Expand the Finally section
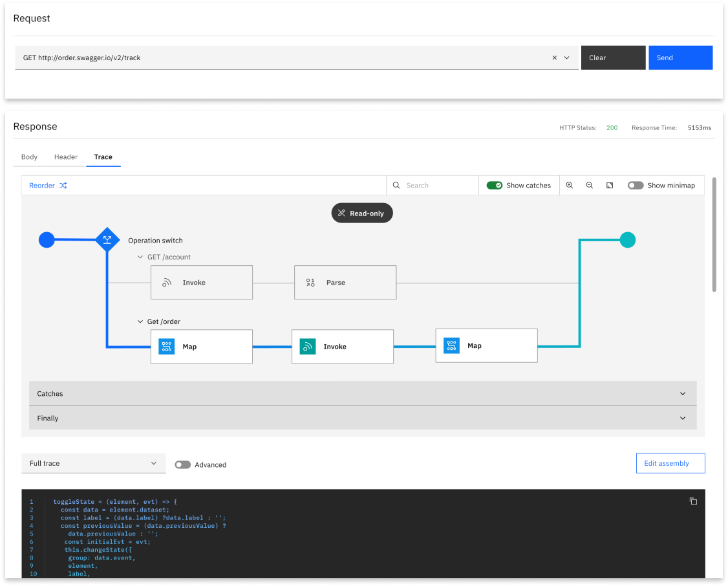728x586 pixels. click(363, 418)
